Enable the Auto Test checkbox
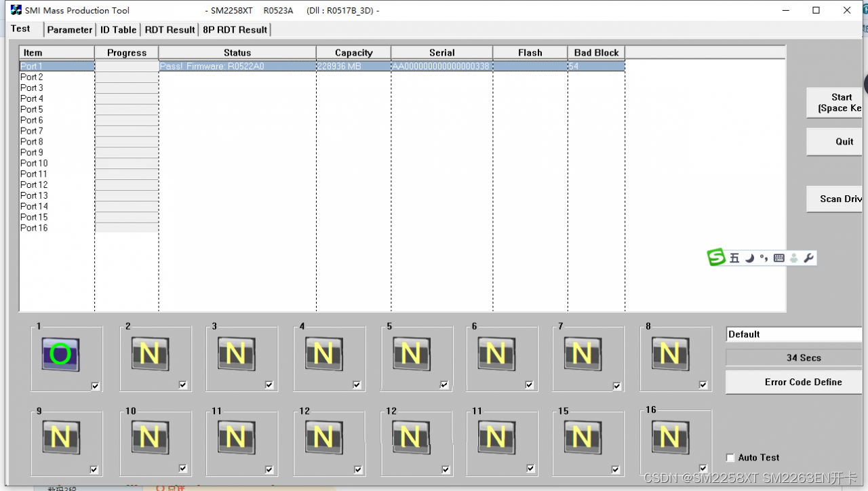Image resolution: width=868 pixels, height=491 pixels. pos(730,458)
